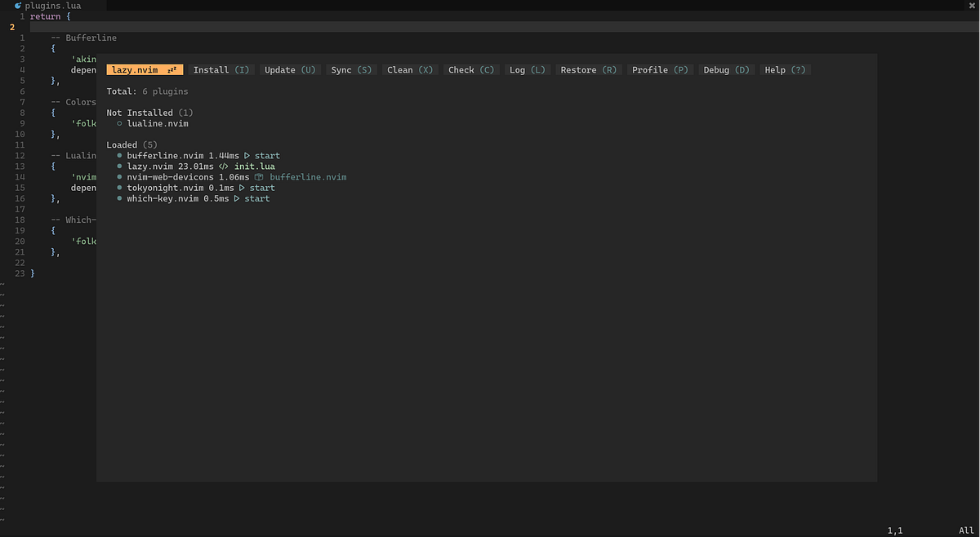Open the Profile (P) view
The width and height of the screenshot is (980, 537).
[660, 69]
